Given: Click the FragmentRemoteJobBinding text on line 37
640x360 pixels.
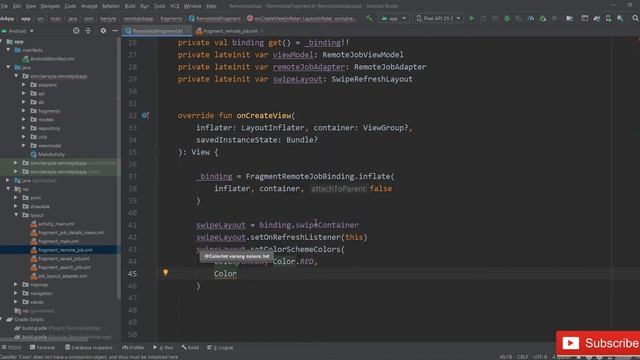Looking at the screenshot, I should point(300,176).
